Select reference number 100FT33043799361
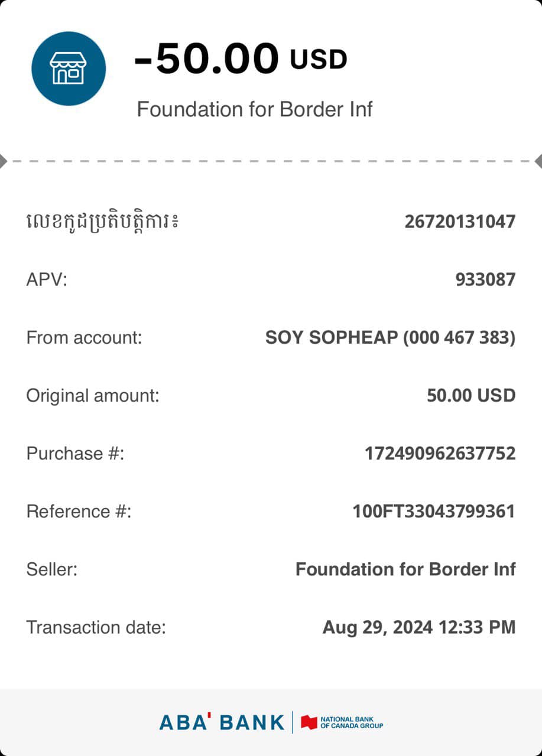This screenshot has width=542, height=756. point(434,511)
